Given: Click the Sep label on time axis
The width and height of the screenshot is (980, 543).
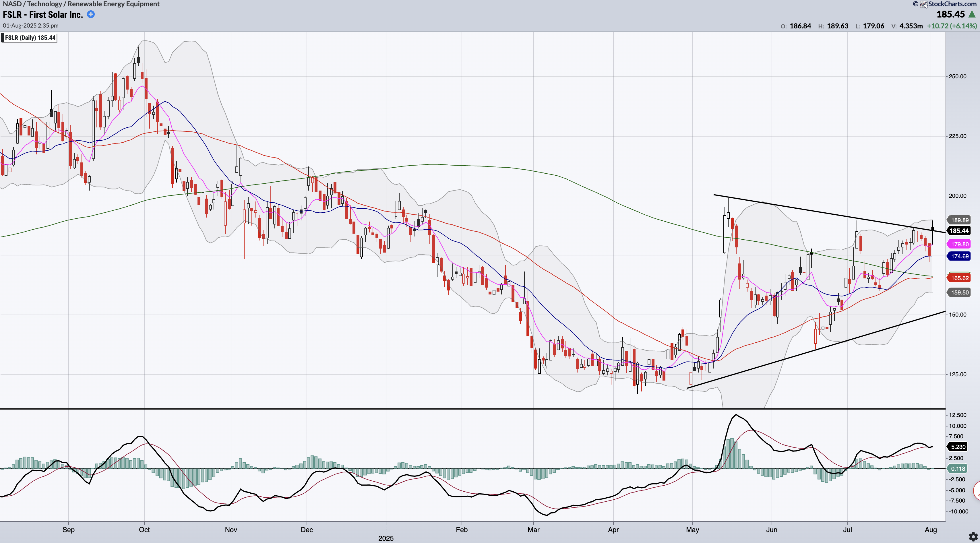Looking at the screenshot, I should tap(69, 530).
